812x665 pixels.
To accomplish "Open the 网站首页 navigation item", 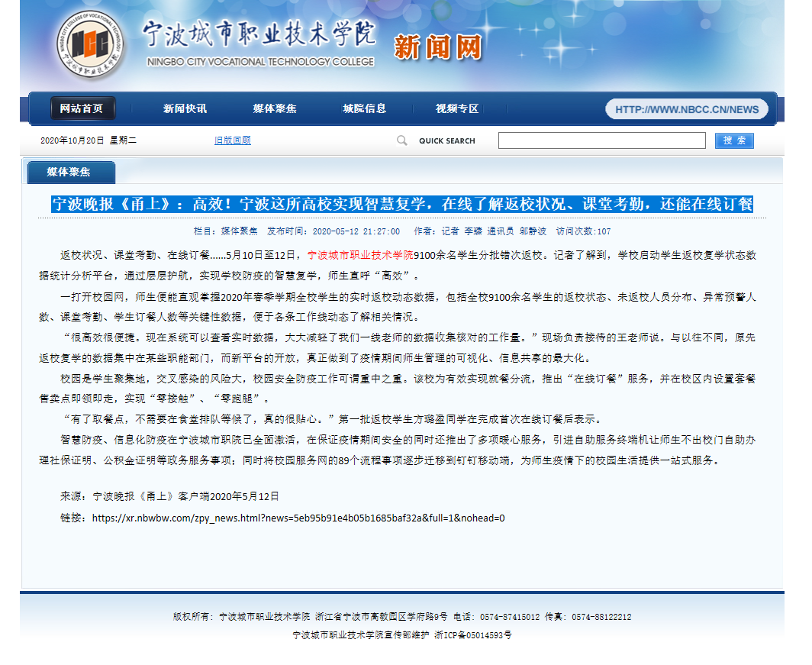I will (82, 108).
